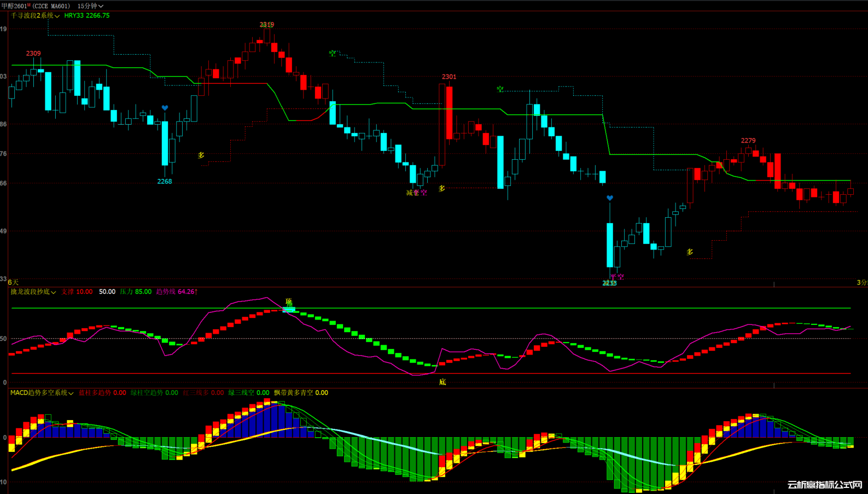The width and height of the screenshot is (868, 494).
Task: Click the 减仓空 signal marker on the price chart
Action: pos(416,193)
